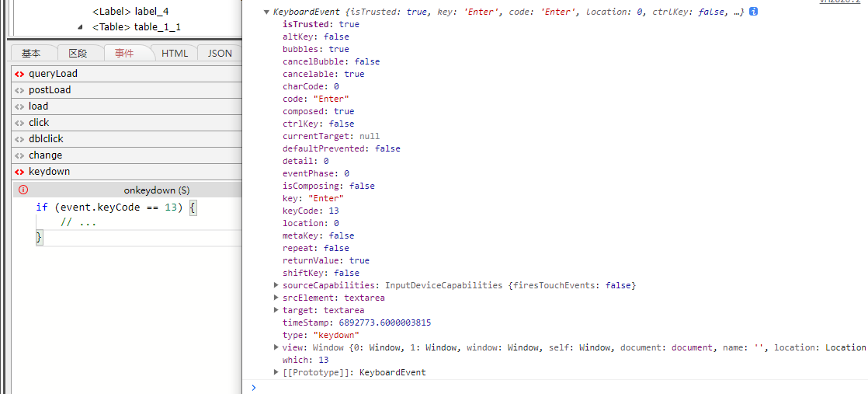Switch to the 基本 tab

click(x=31, y=53)
